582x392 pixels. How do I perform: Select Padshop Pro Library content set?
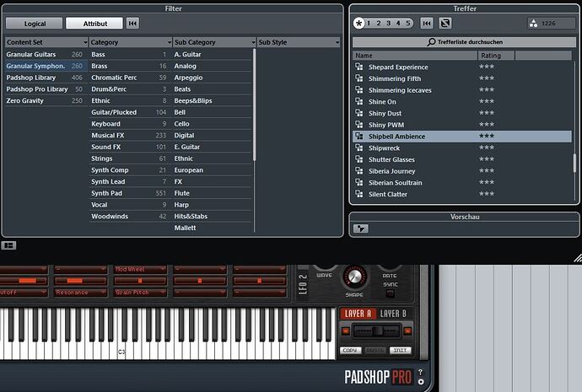46,89
